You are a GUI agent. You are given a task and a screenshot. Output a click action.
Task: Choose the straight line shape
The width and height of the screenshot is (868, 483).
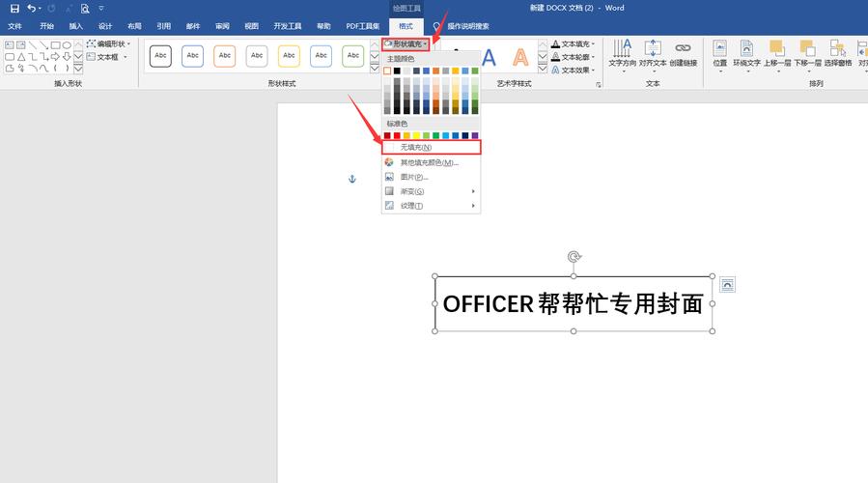coord(33,44)
